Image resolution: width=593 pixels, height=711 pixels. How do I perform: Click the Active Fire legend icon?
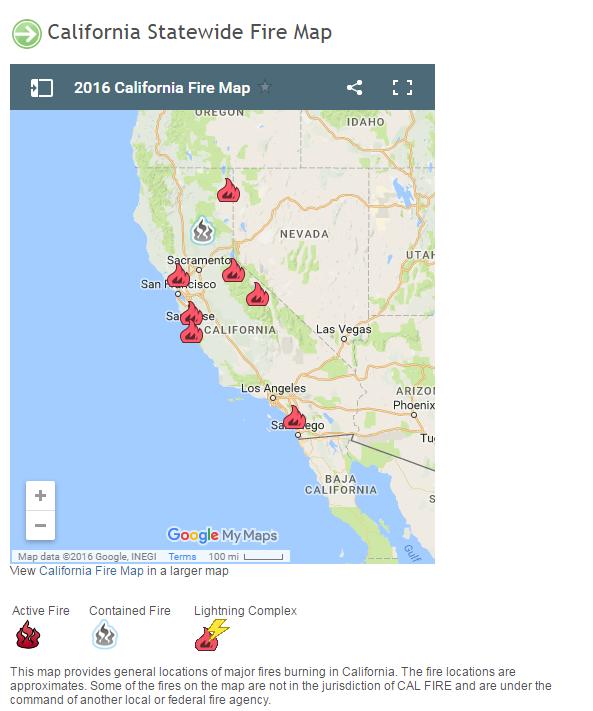28,635
